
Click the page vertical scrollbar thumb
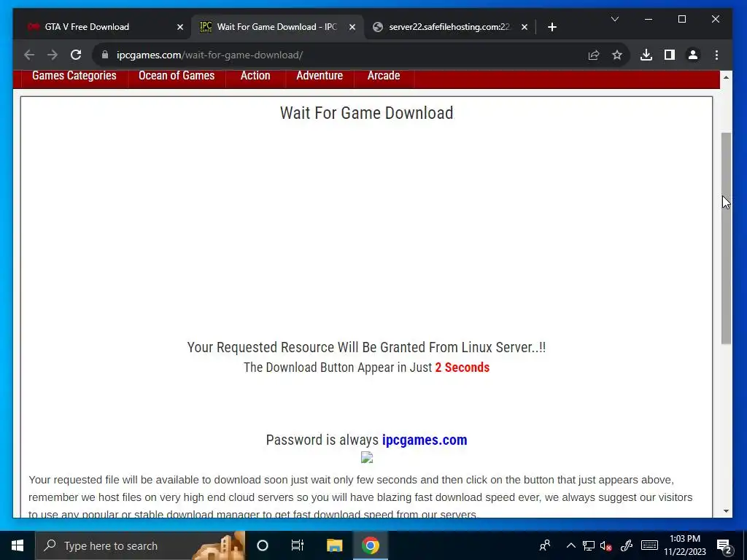(x=726, y=238)
